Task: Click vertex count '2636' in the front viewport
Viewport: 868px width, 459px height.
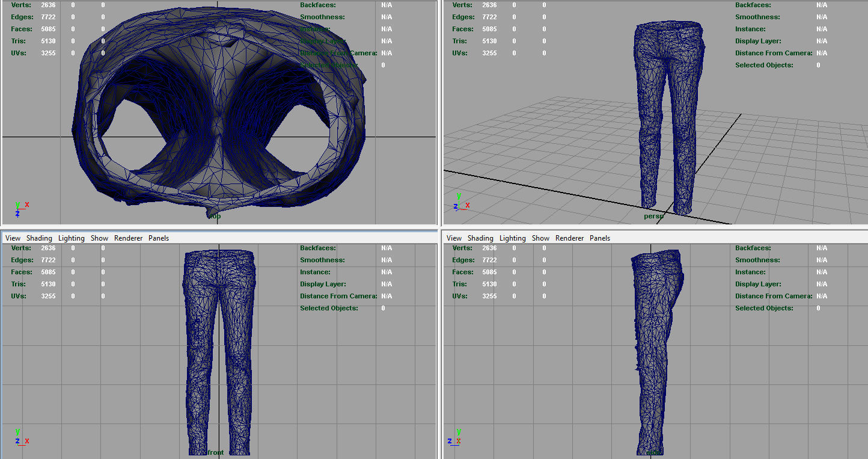Action: (48, 248)
